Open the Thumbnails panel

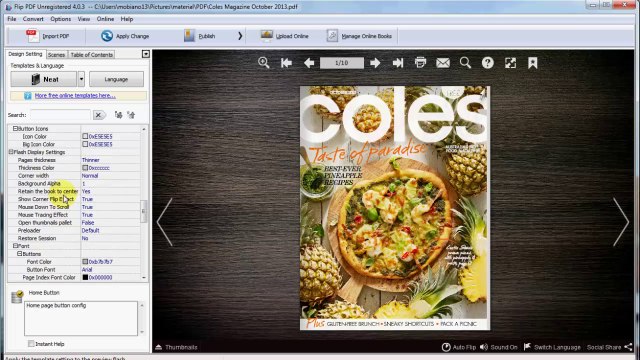[x=176, y=347]
